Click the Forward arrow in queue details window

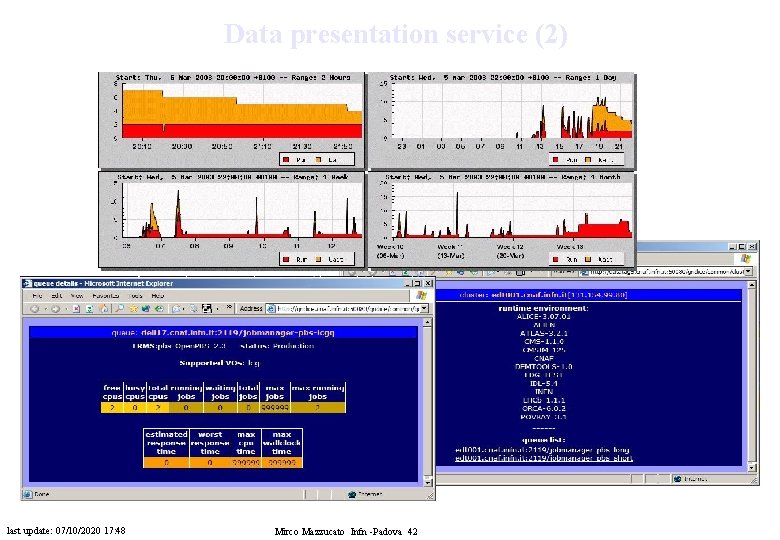(x=56, y=309)
